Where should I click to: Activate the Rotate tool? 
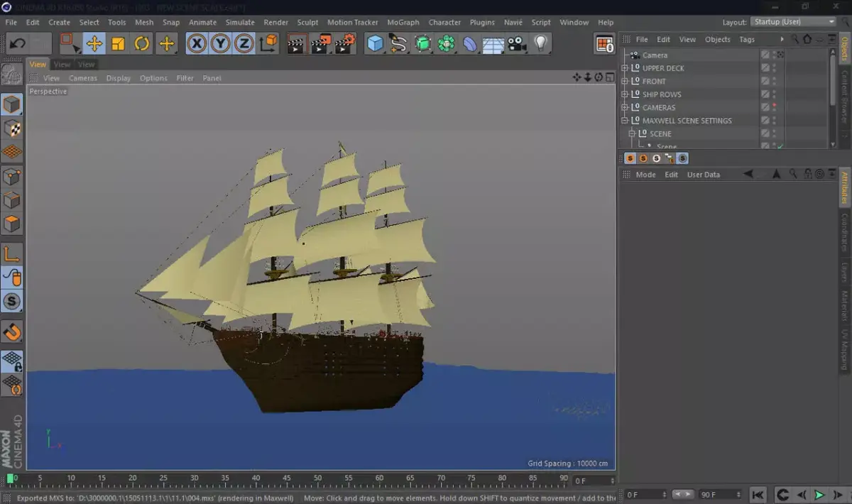(142, 44)
